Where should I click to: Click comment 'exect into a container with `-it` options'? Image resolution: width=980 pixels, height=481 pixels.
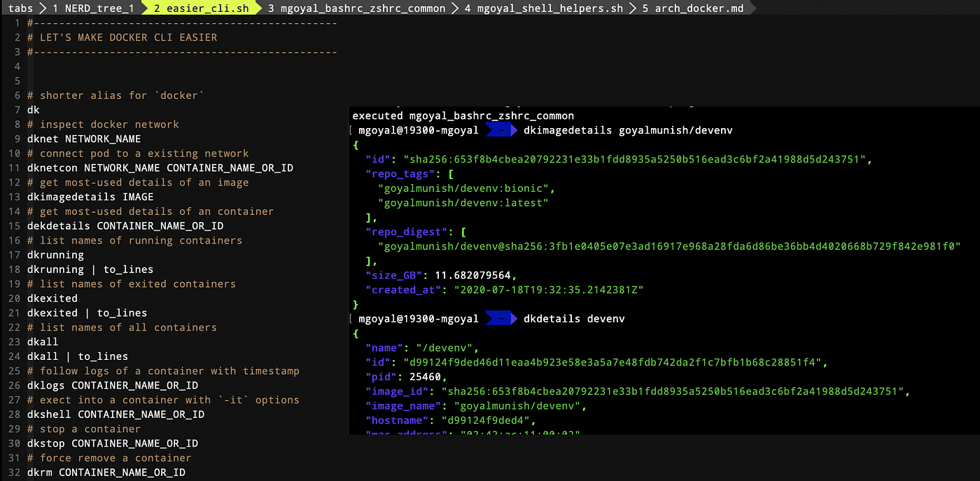[x=163, y=400]
